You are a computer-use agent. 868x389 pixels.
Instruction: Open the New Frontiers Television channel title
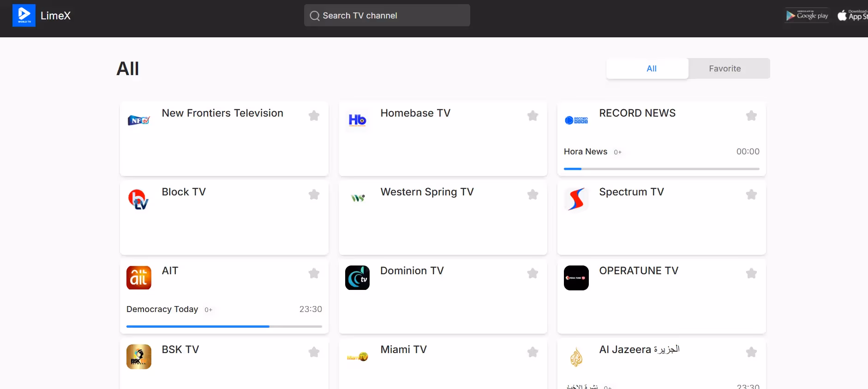pos(222,113)
